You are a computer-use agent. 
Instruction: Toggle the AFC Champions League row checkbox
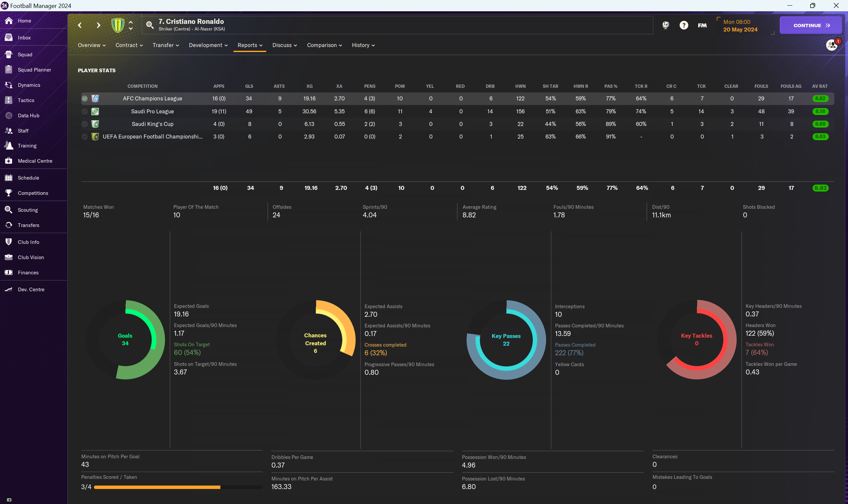click(85, 98)
